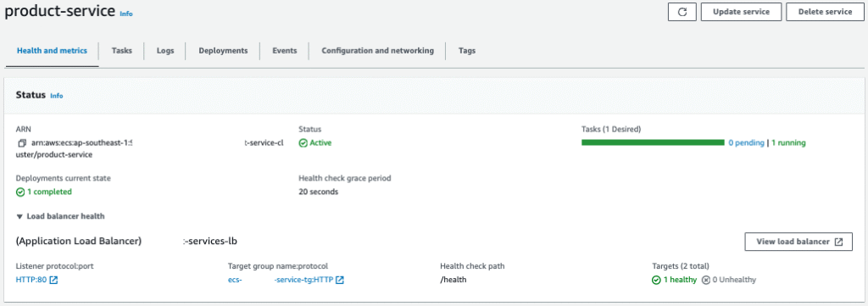Screen dimensions: 868x306
Task: Click the -services-lb load balancer name
Action: pos(210,242)
